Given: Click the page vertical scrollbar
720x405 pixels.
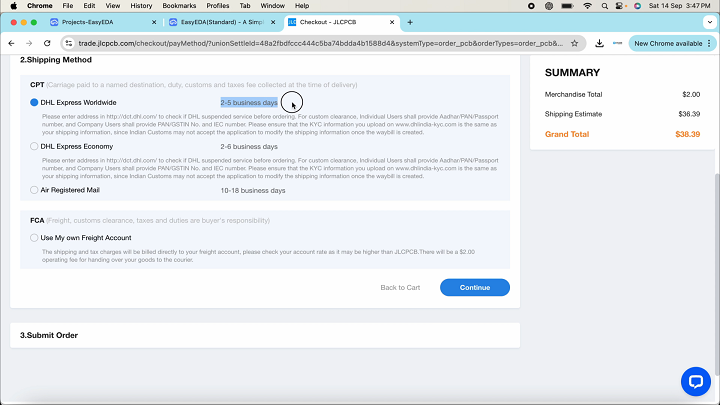Looking at the screenshot, I should 717,276.
